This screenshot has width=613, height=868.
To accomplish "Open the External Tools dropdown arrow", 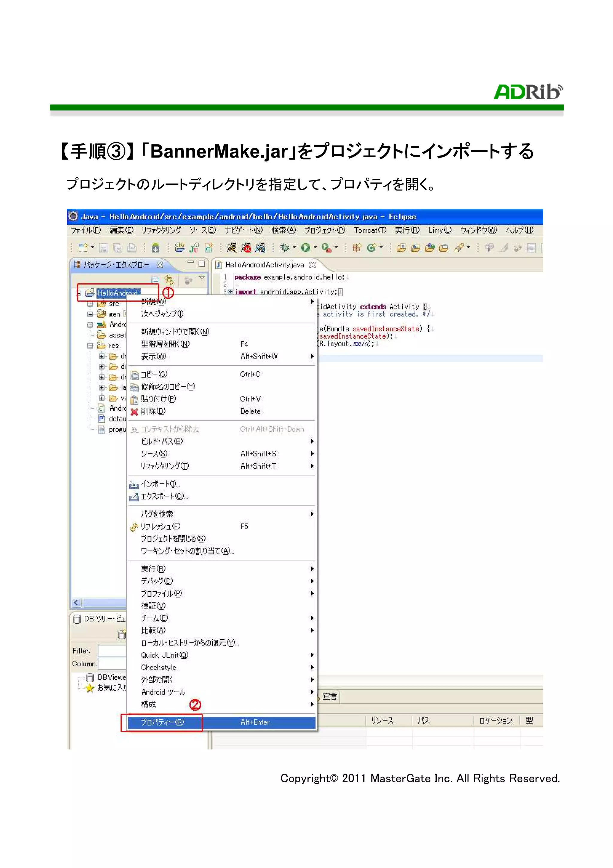I will tap(336, 248).
